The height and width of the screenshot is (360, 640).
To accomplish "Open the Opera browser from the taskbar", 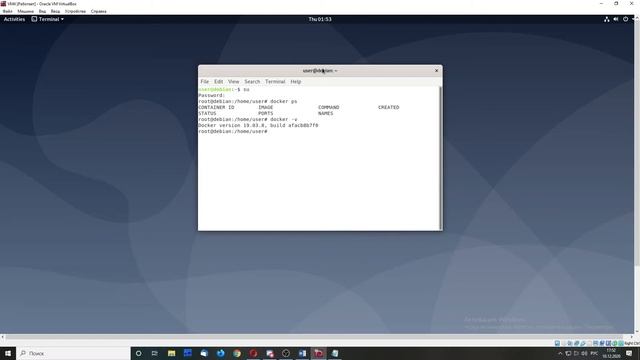I will tap(253, 353).
